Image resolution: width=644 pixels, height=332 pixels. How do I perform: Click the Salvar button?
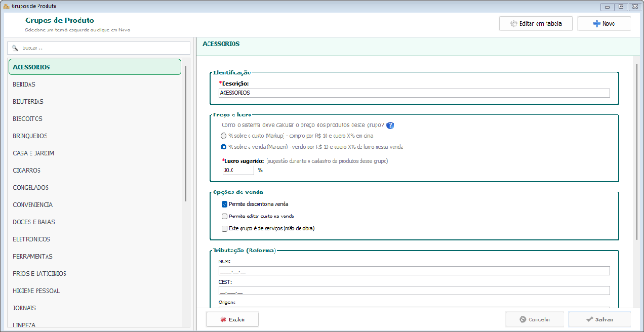coord(599,319)
